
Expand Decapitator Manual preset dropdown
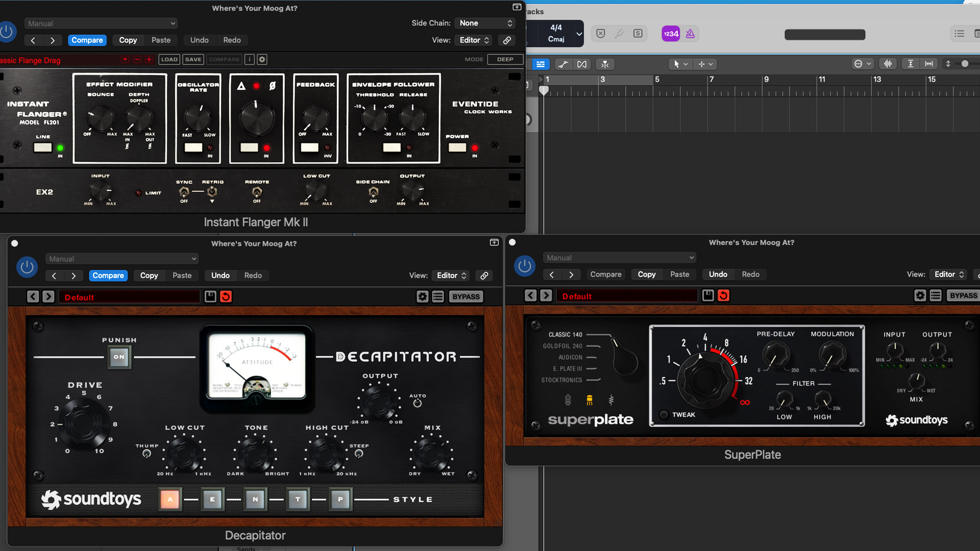point(122,259)
